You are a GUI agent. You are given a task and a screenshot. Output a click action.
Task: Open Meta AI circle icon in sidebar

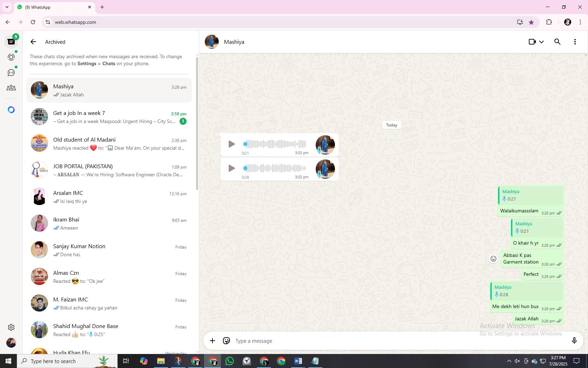[11, 110]
